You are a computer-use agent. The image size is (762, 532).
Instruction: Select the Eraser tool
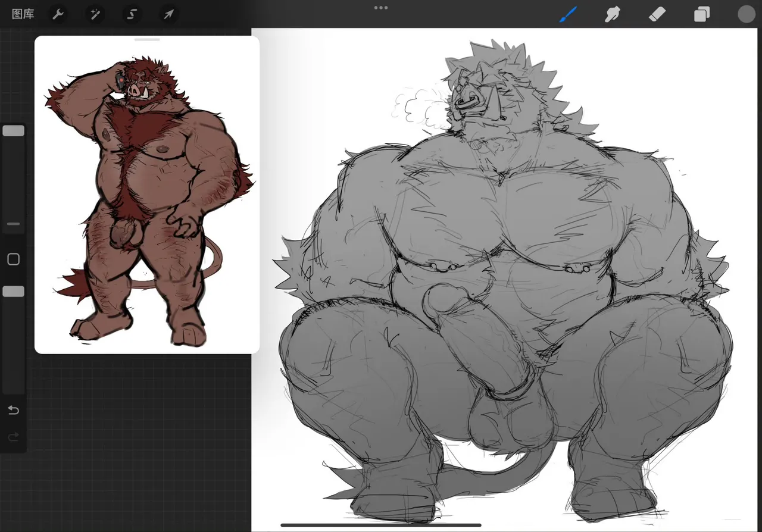(657, 14)
